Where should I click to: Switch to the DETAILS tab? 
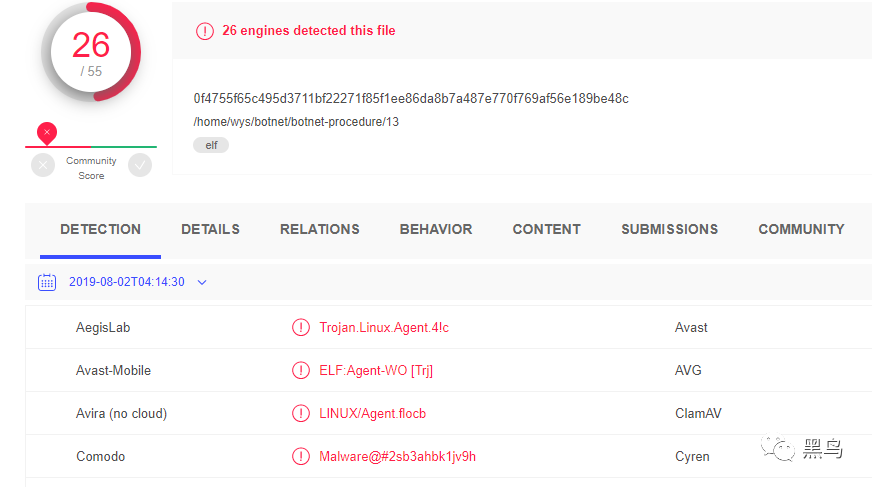(210, 229)
